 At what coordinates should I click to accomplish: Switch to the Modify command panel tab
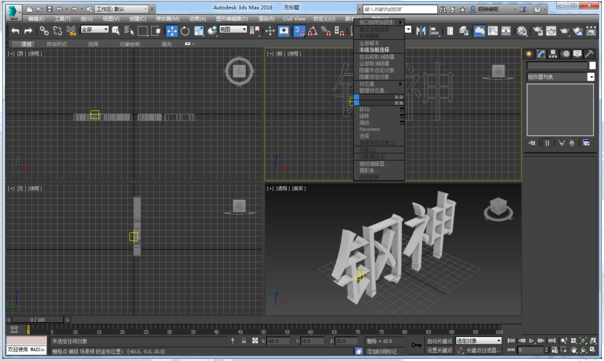(541, 54)
